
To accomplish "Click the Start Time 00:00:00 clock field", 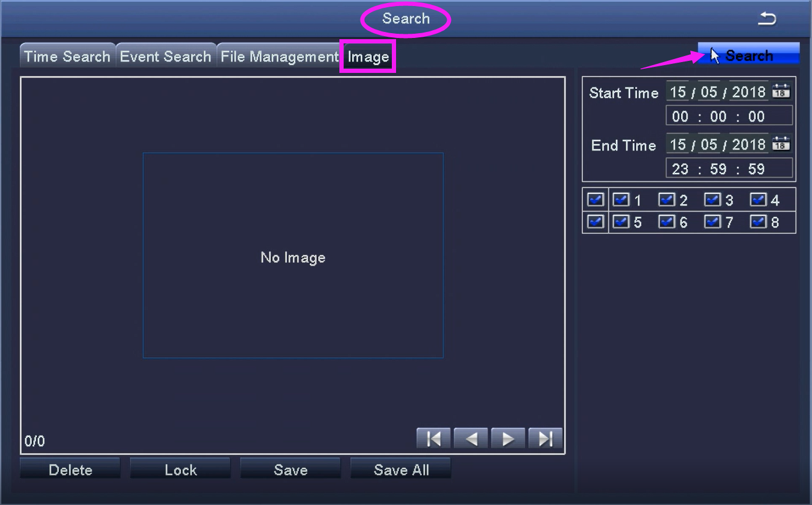I will pyautogui.click(x=729, y=116).
